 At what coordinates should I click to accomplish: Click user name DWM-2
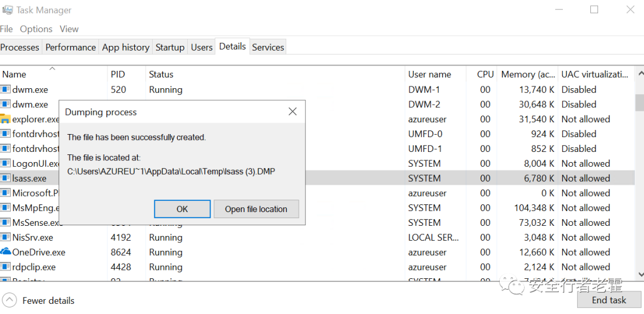[x=425, y=104]
